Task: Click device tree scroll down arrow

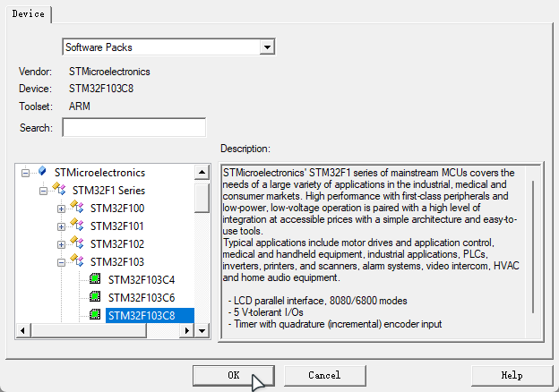Action: pyautogui.click(x=202, y=331)
